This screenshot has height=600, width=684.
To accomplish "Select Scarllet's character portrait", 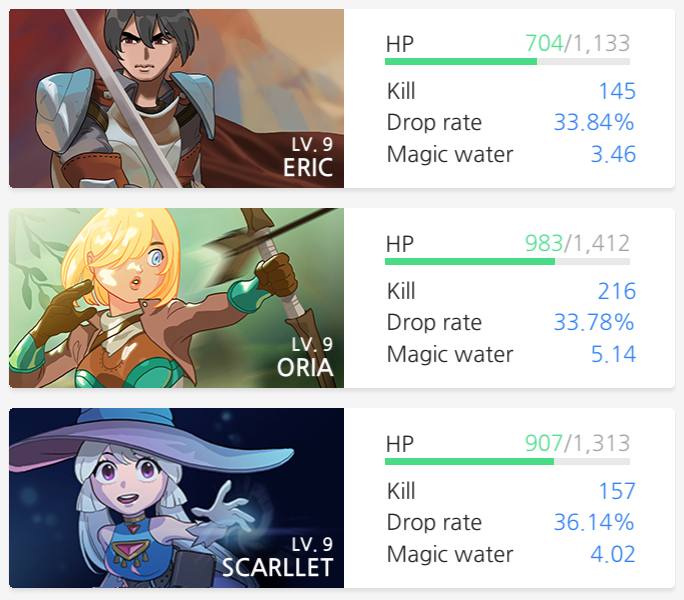I will [176, 498].
